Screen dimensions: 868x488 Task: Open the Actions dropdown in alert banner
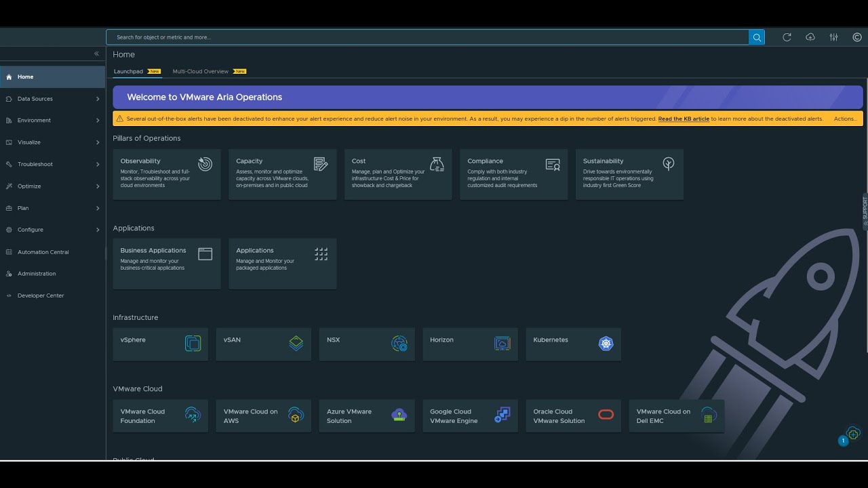pyautogui.click(x=846, y=119)
